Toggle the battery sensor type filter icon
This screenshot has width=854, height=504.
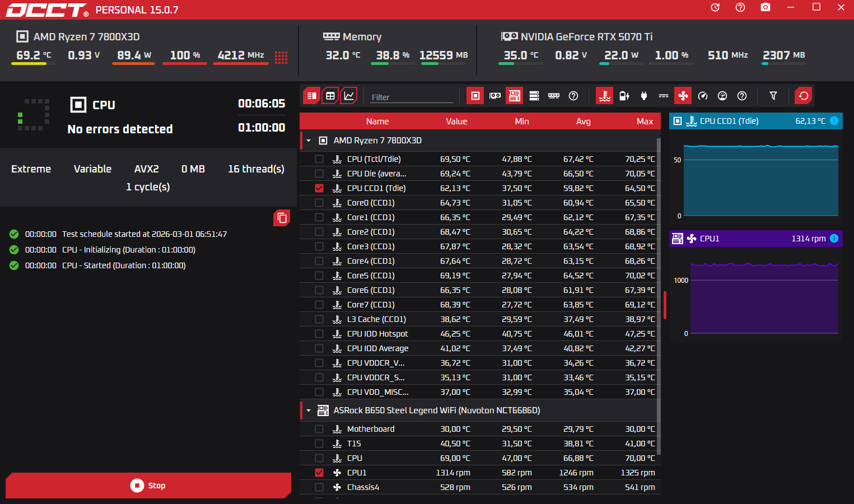pyautogui.click(x=624, y=96)
